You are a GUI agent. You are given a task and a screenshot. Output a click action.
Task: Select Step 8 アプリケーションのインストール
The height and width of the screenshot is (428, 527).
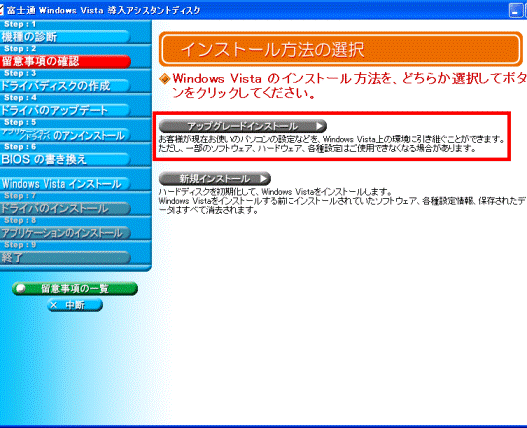[x=65, y=233]
